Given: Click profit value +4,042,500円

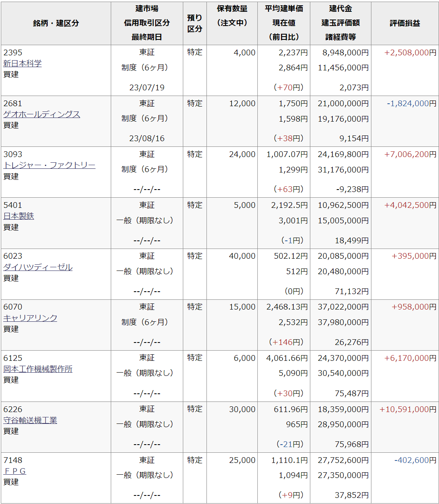Looking at the screenshot, I should click(x=410, y=205).
